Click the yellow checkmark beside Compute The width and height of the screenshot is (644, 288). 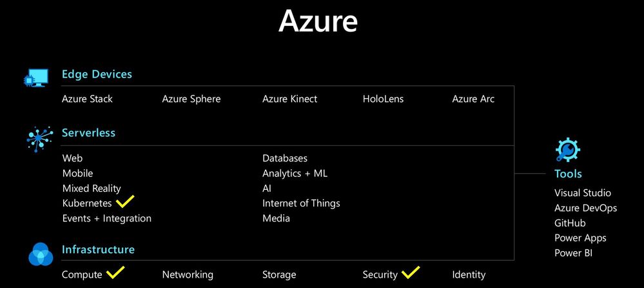pyautogui.click(x=114, y=273)
